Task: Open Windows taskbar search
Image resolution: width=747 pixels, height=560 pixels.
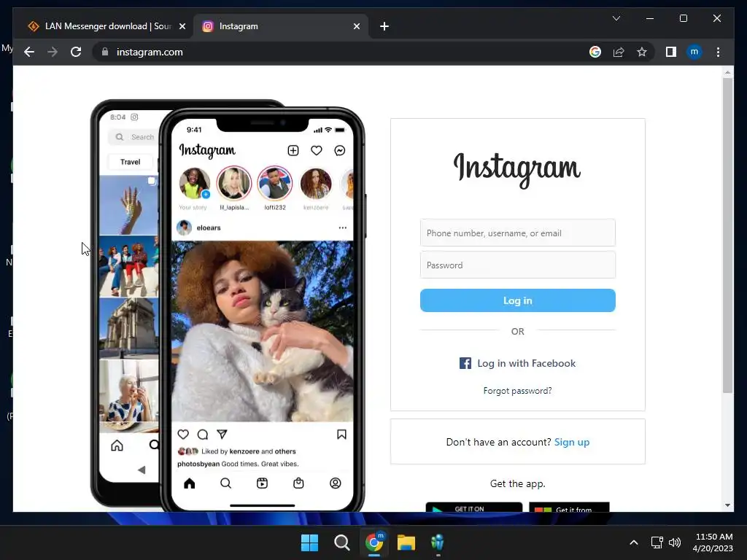Action: pos(341,542)
